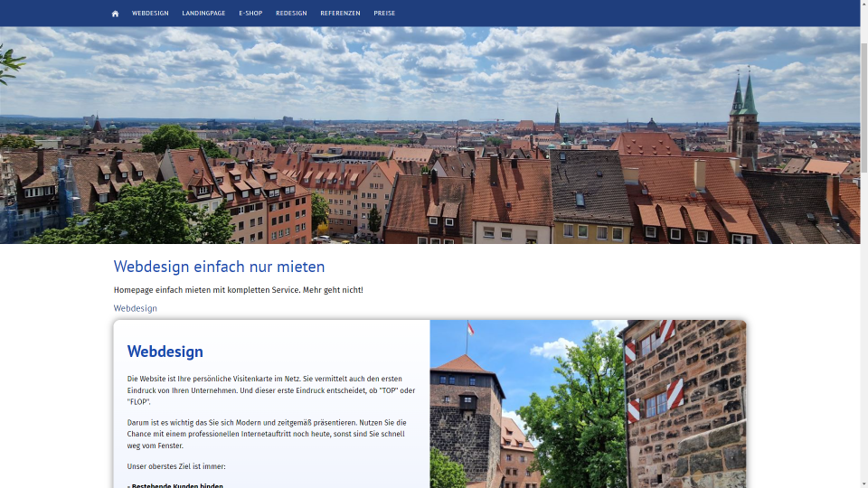The height and width of the screenshot is (488, 868).
Task: Click the small grey Webdesign label above card
Action: click(136, 308)
